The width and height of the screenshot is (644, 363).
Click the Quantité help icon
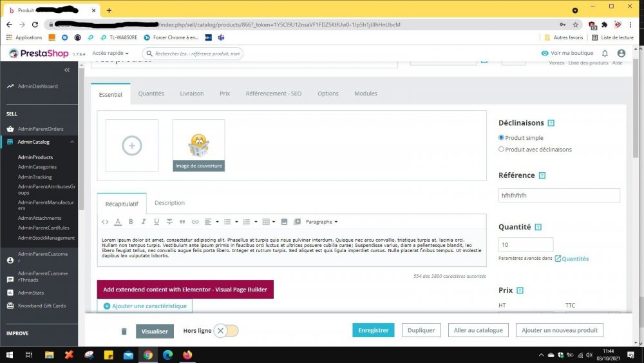click(x=538, y=227)
